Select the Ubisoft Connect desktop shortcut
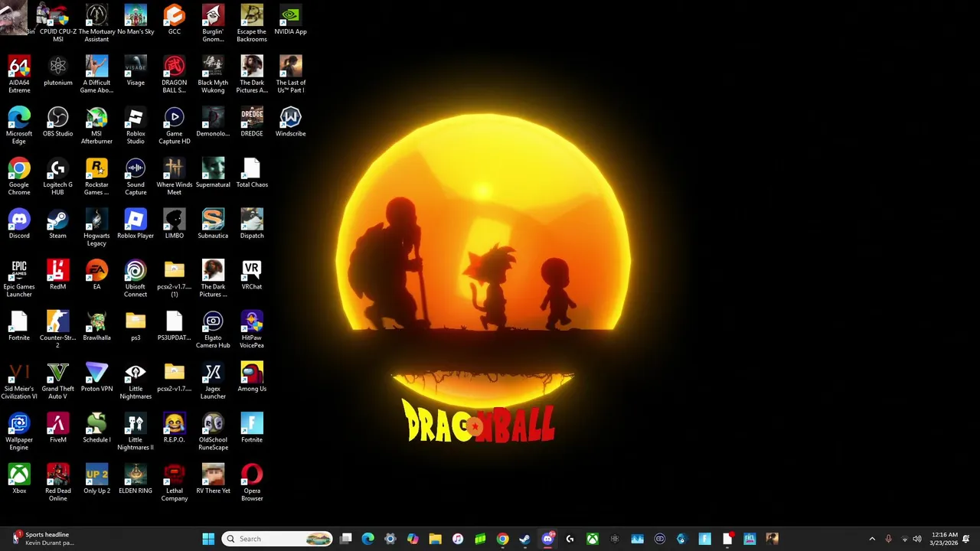The image size is (980, 551). pyautogui.click(x=136, y=279)
